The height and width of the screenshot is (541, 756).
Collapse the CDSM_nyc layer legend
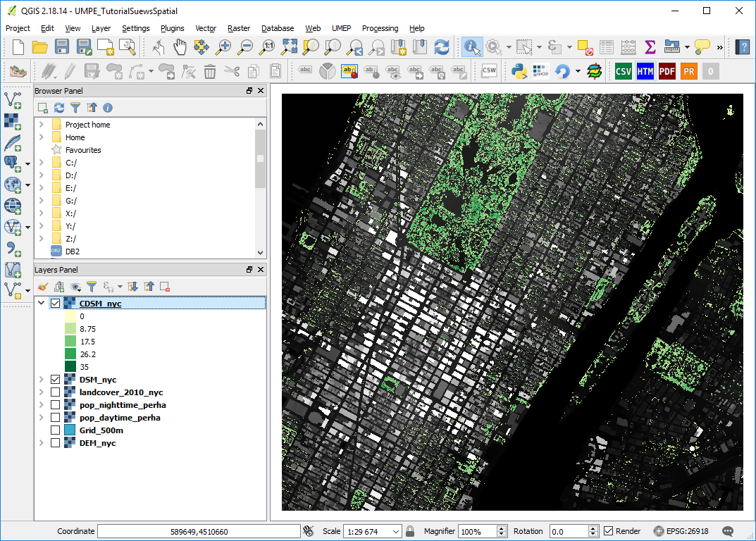pyautogui.click(x=42, y=303)
